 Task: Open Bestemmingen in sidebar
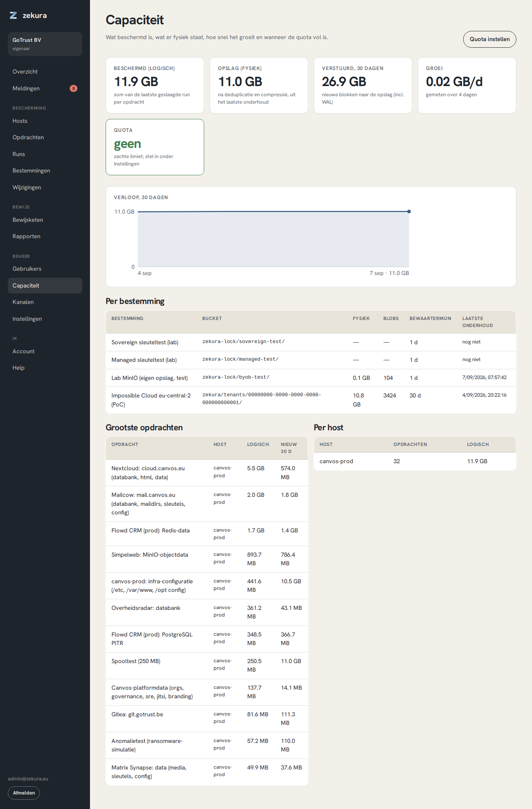pyautogui.click(x=45, y=171)
